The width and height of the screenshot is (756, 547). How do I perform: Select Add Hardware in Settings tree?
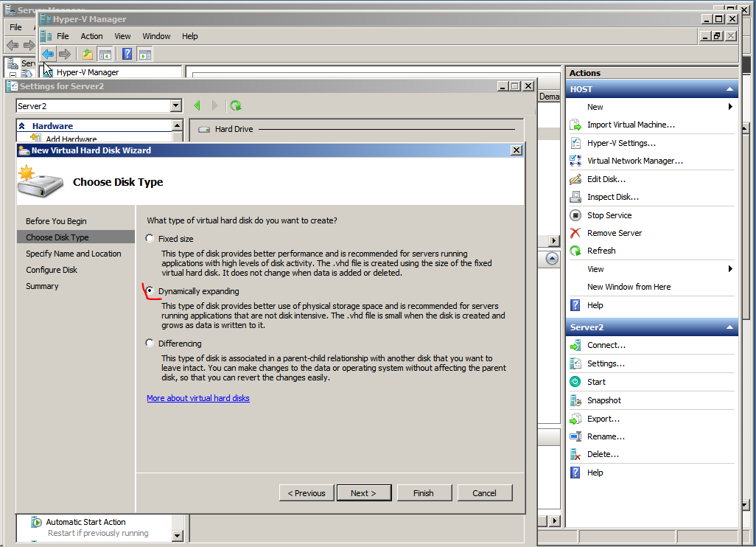[x=71, y=139]
